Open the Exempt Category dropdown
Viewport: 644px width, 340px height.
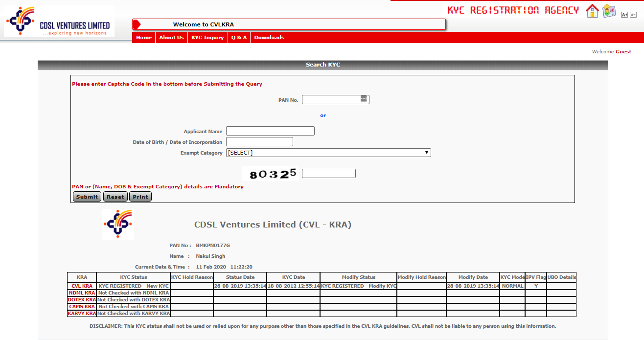(x=328, y=153)
